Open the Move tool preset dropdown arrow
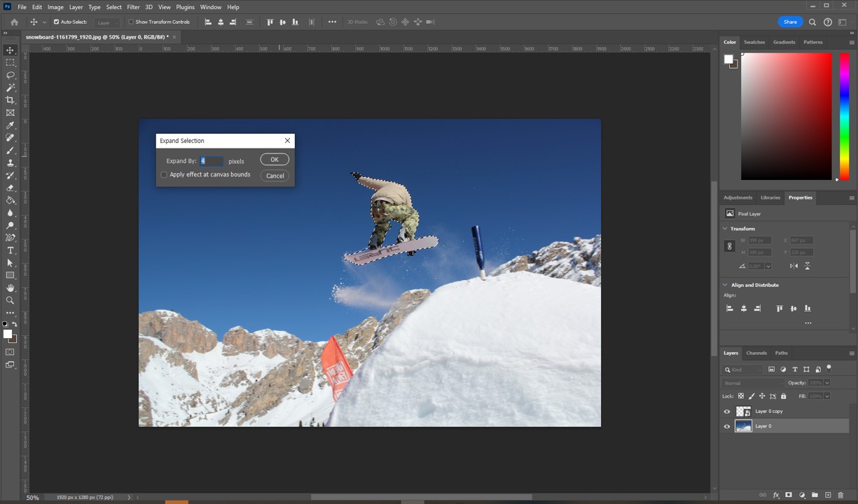 (44, 22)
